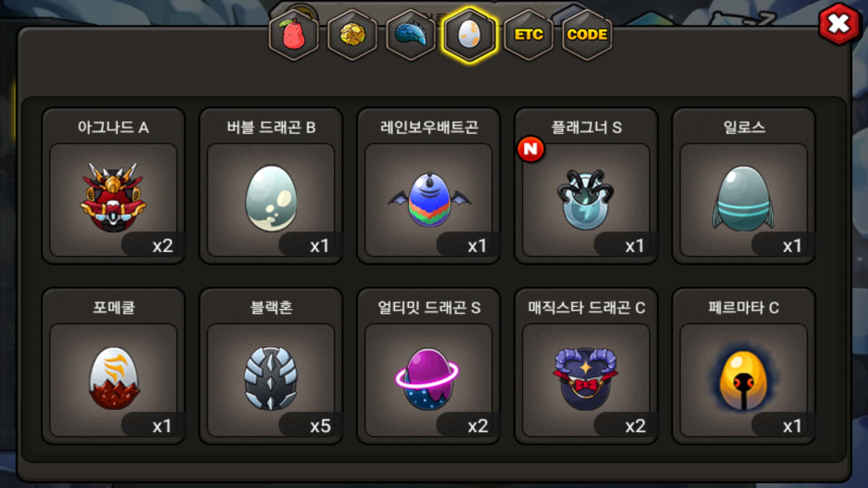Click the x5 count on 블랙혼
The image size is (868, 488).
[x=320, y=426]
